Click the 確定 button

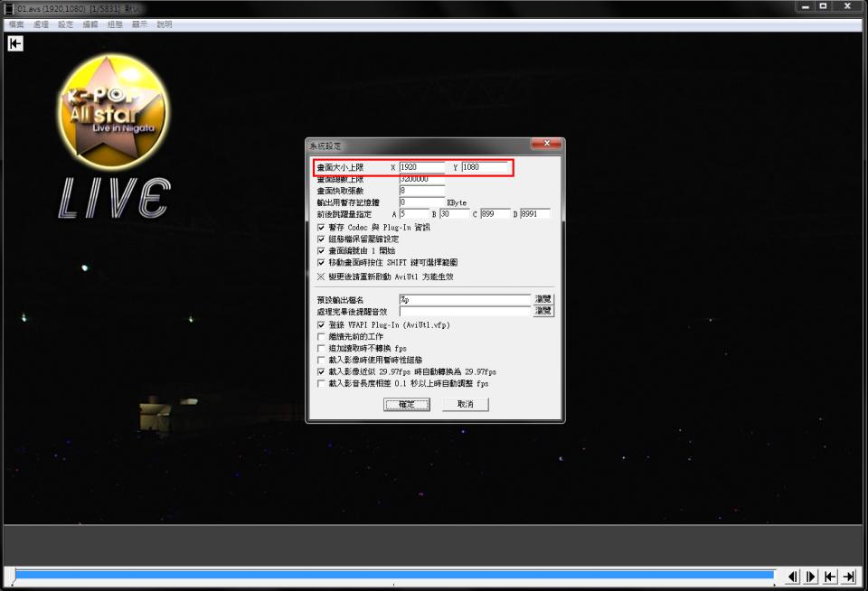[x=407, y=405]
